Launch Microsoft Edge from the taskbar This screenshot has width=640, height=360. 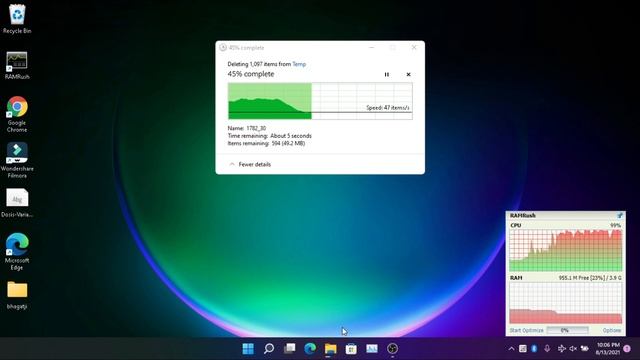(x=310, y=349)
